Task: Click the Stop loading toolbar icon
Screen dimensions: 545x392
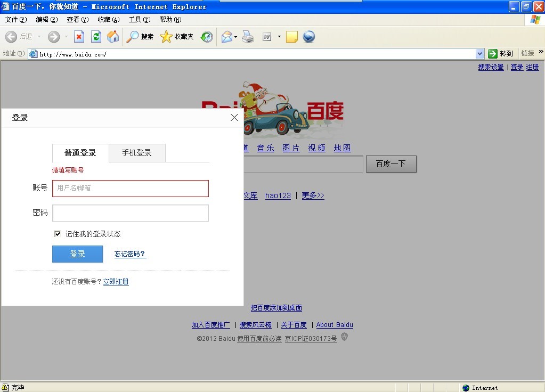Action: pyautogui.click(x=79, y=37)
